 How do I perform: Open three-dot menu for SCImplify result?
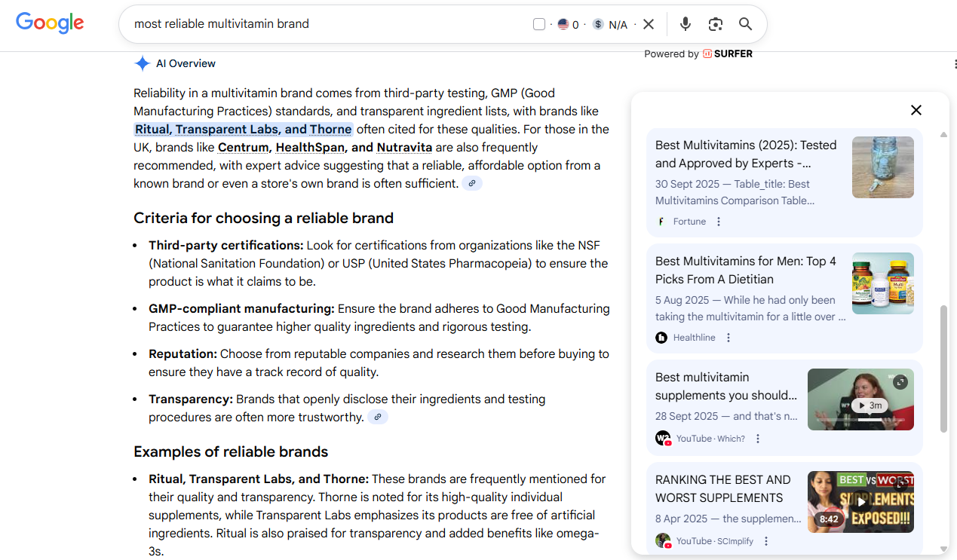pos(766,541)
